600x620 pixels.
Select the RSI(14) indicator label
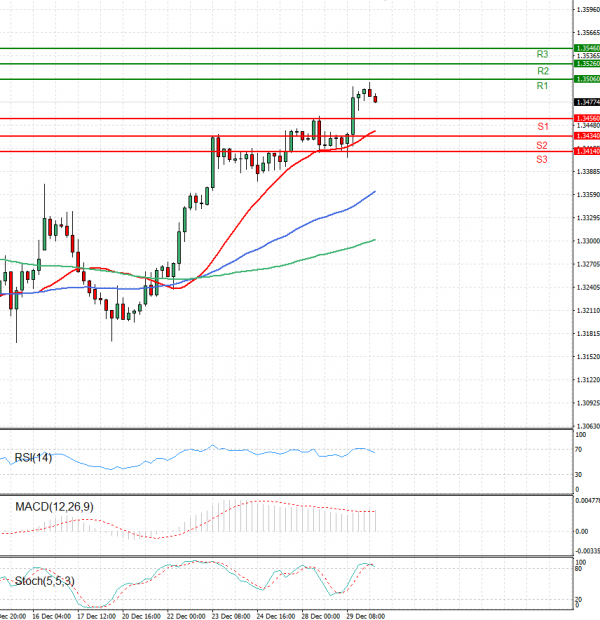click(x=33, y=458)
